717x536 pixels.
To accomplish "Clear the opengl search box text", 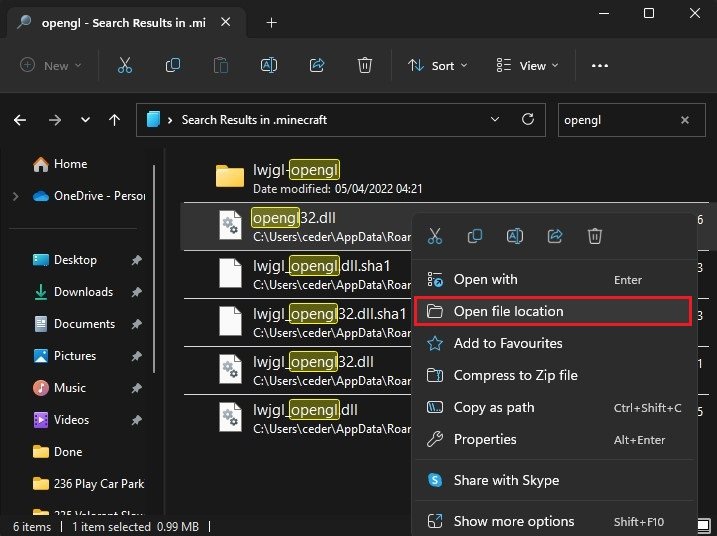I will (x=685, y=120).
